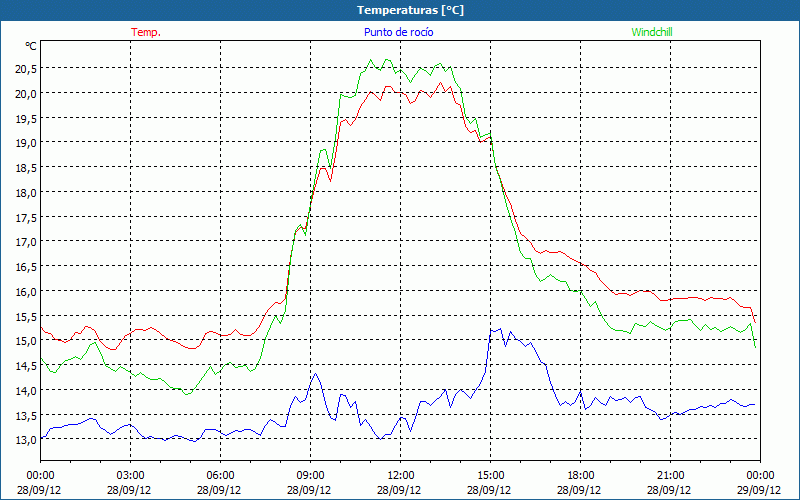The width and height of the screenshot is (800, 500).
Task: Click the 20,5 y-axis value
Action: [x=26, y=70]
